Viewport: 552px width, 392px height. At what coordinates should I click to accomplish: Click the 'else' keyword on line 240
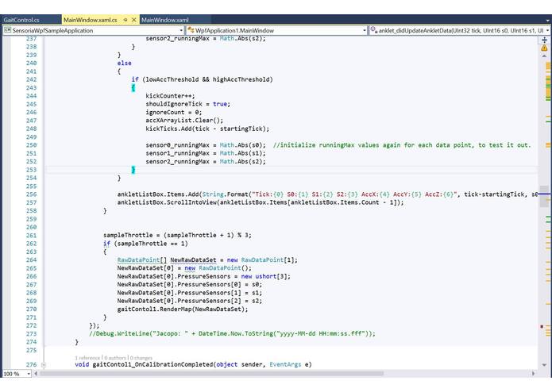click(124, 63)
